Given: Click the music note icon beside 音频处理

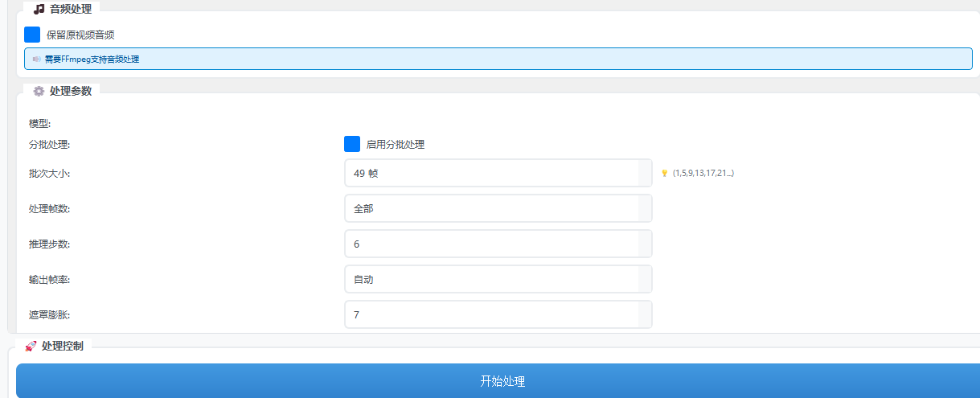Looking at the screenshot, I should [x=39, y=10].
